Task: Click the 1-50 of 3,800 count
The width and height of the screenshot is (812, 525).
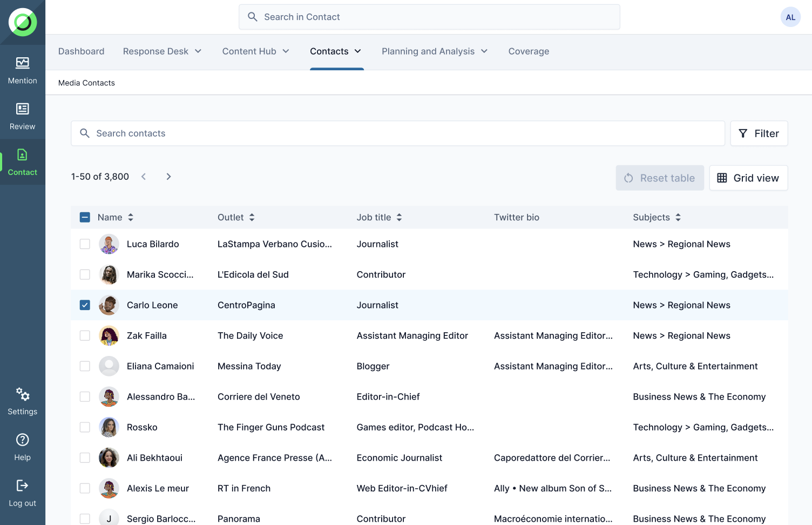Action: click(x=100, y=177)
